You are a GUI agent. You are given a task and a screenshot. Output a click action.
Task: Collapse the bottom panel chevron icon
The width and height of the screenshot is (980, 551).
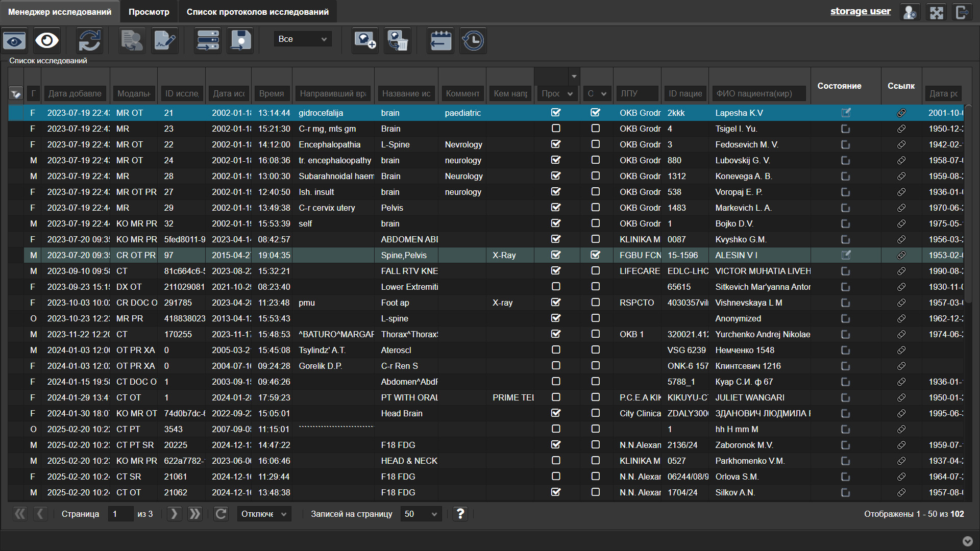click(967, 541)
